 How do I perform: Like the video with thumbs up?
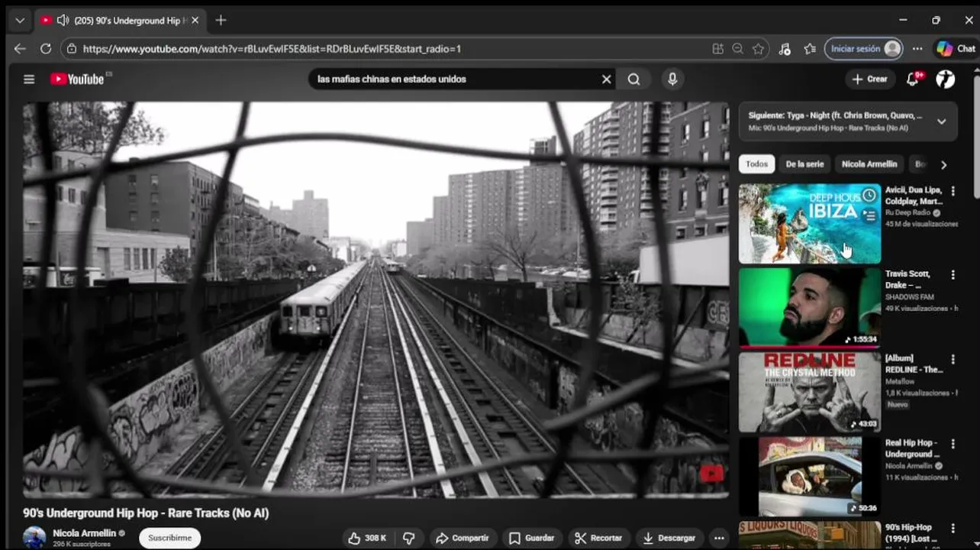pos(366,538)
